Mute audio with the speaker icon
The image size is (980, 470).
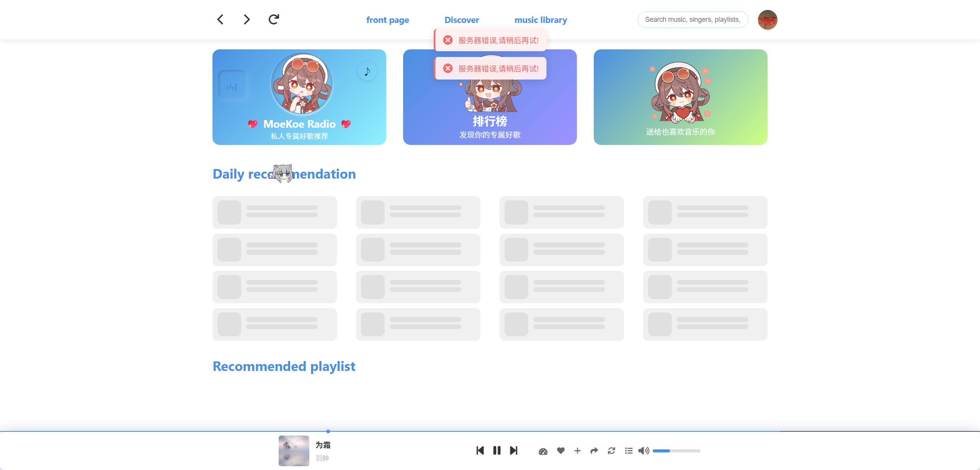pos(644,451)
